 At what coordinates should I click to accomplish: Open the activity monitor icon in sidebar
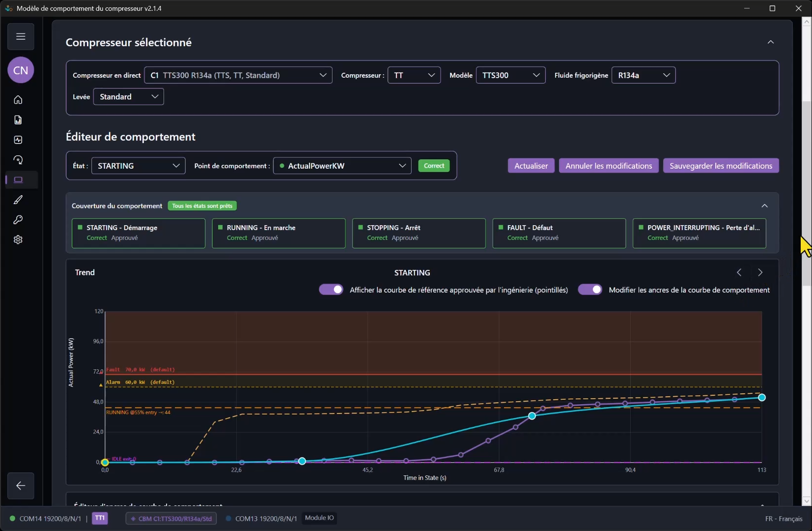tap(18, 140)
